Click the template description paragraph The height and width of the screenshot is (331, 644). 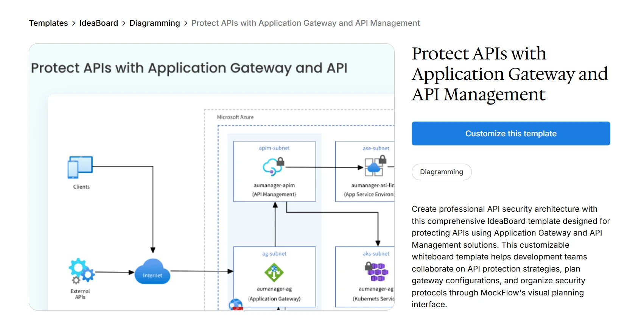(x=511, y=257)
